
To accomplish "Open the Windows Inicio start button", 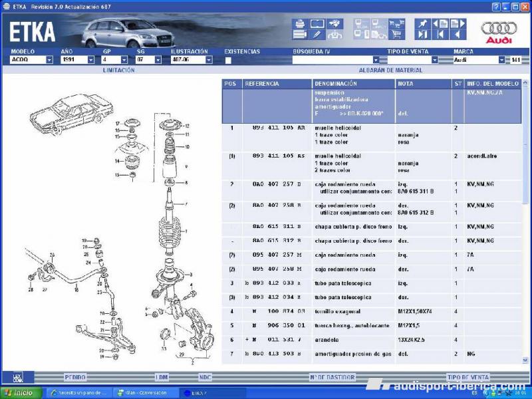I will point(21,393).
